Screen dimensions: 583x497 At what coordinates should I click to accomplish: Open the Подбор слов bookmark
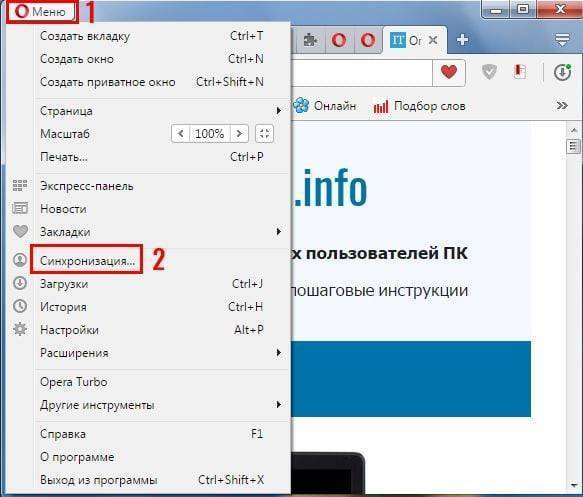419,106
